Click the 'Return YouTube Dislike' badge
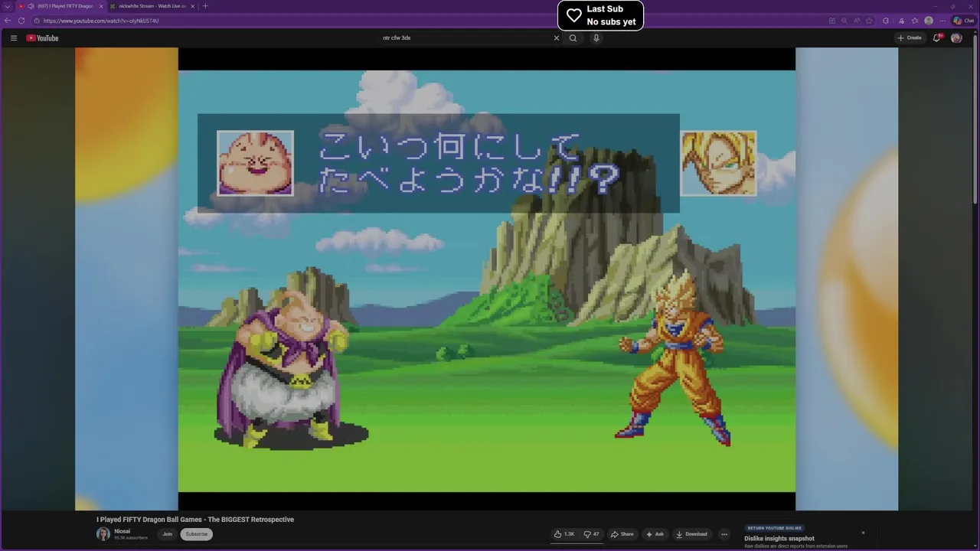This screenshot has height=551, width=980. (775, 528)
